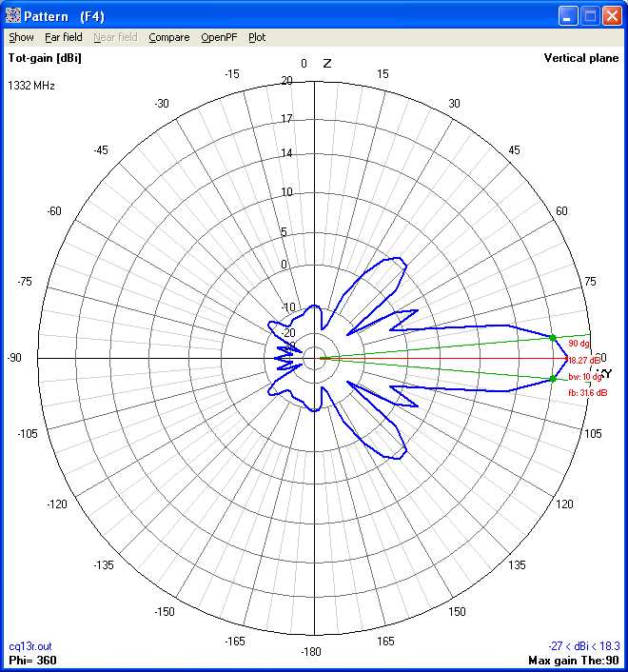Image resolution: width=628 pixels, height=672 pixels.
Task: Maximize the Pattern window
Action: (590, 15)
